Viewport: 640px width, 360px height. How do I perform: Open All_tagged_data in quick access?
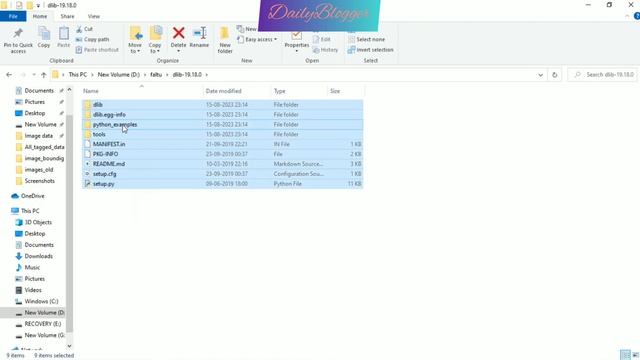tap(39, 147)
